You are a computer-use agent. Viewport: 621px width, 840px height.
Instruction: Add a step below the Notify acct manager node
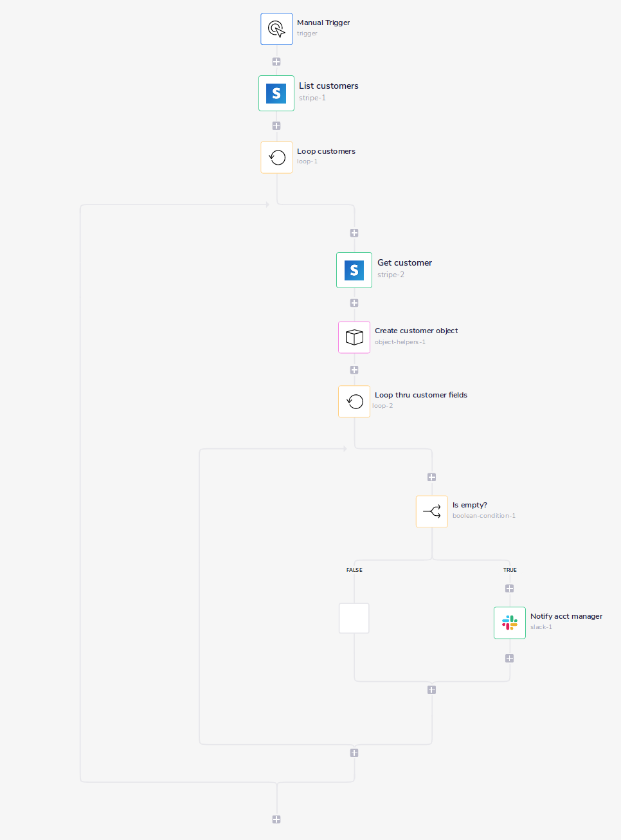pos(509,658)
